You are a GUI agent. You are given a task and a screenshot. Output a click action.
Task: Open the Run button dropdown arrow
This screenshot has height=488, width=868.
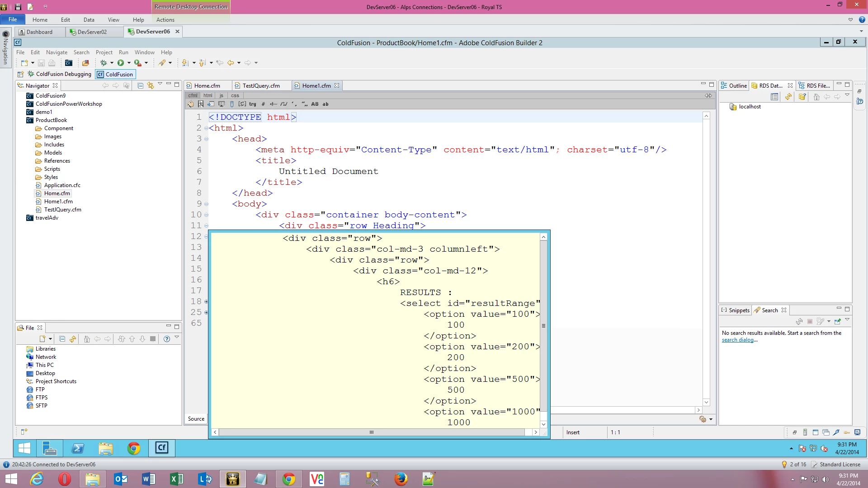(129, 63)
